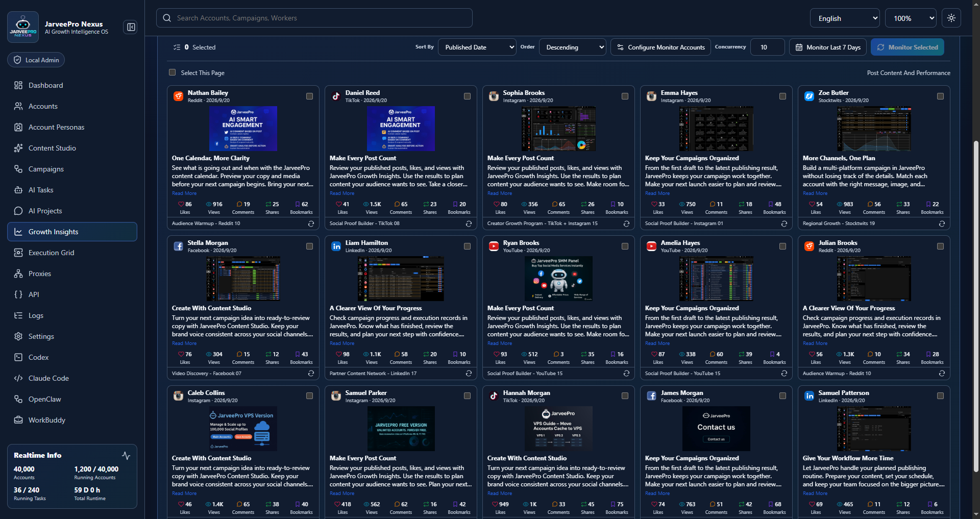Viewport: 980px width, 519px height.
Task: Click Daniel Reed's TikTok platform icon
Action: coord(336,96)
